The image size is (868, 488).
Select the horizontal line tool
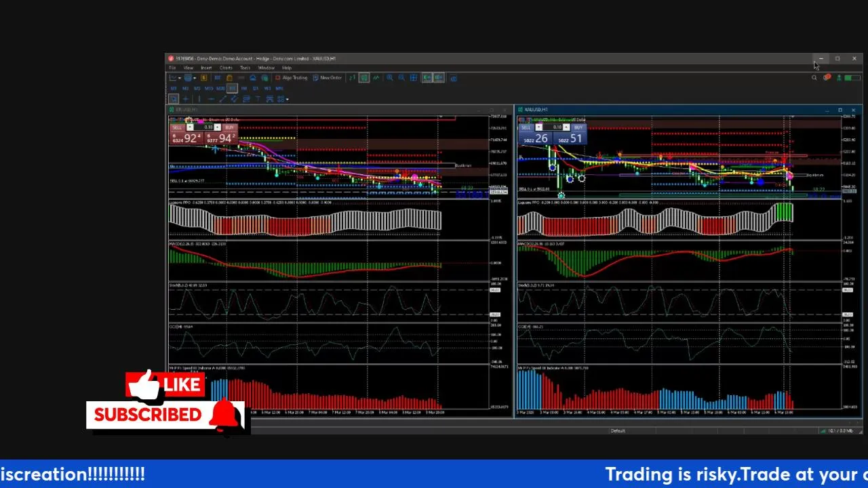pyautogui.click(x=211, y=99)
